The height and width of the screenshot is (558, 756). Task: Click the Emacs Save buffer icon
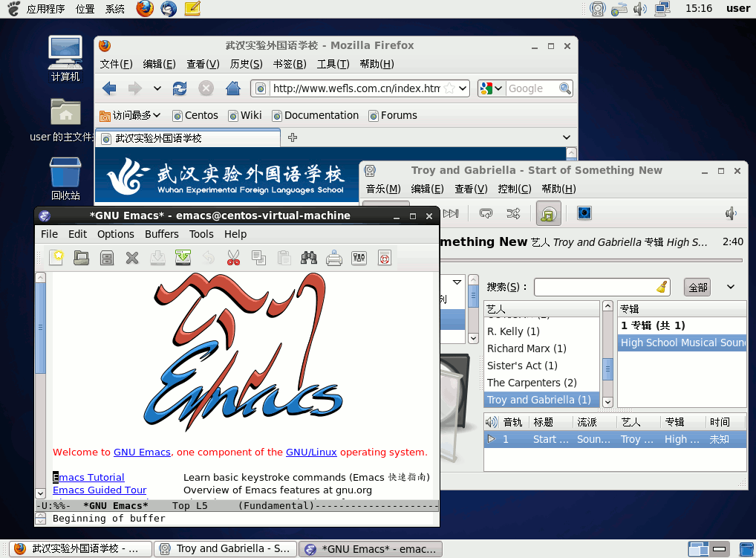tap(157, 258)
